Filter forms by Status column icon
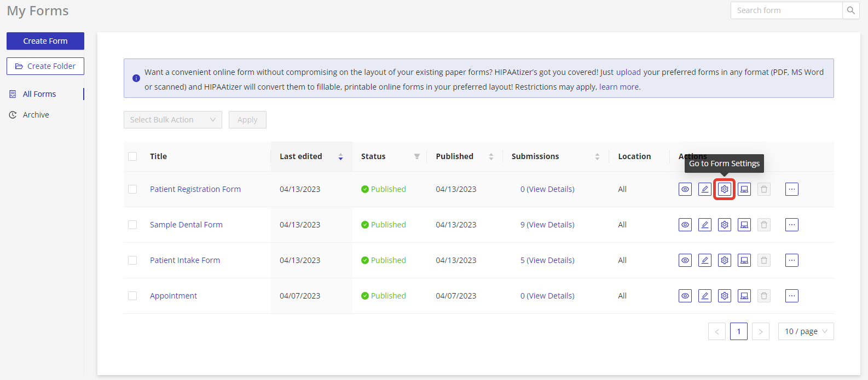 pyautogui.click(x=416, y=156)
